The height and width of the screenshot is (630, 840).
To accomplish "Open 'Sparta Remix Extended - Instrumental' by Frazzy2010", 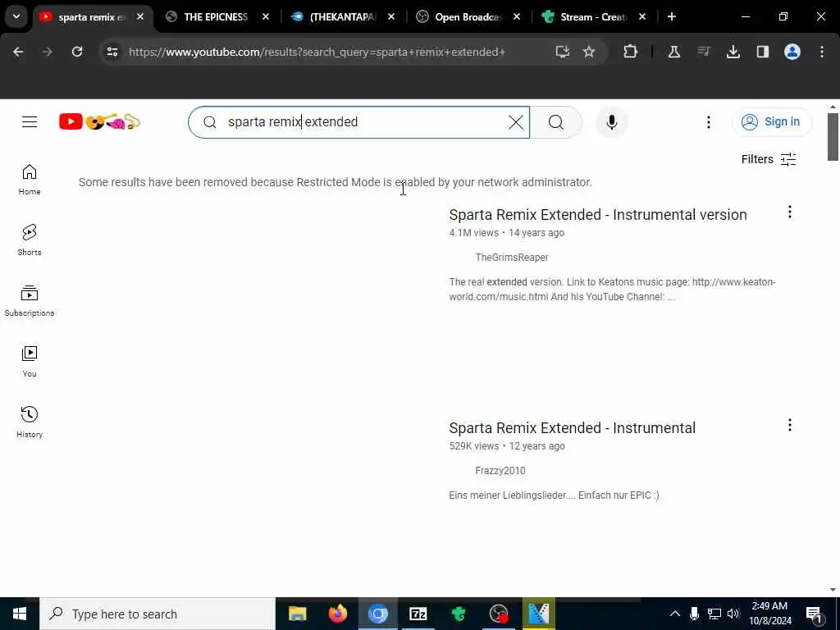I will [572, 428].
